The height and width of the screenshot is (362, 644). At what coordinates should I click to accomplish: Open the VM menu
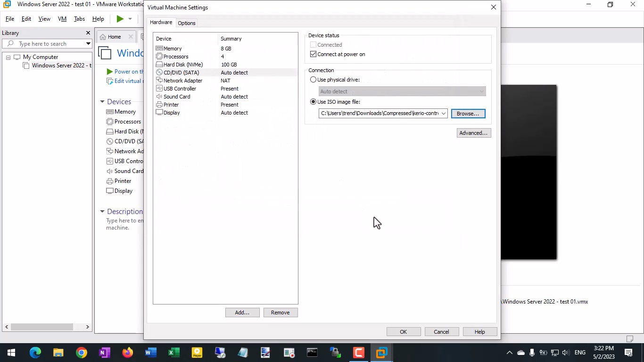coord(62,19)
